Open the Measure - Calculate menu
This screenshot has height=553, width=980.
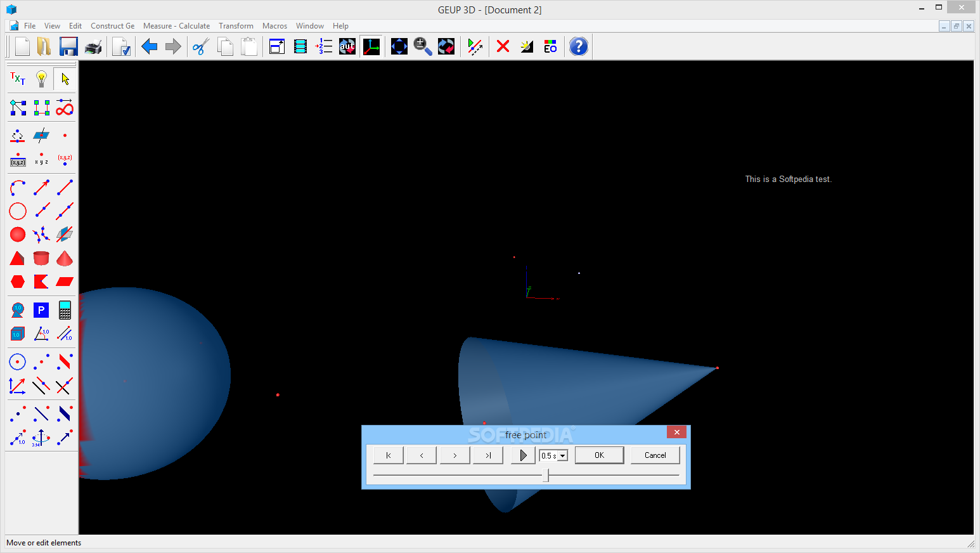point(176,26)
